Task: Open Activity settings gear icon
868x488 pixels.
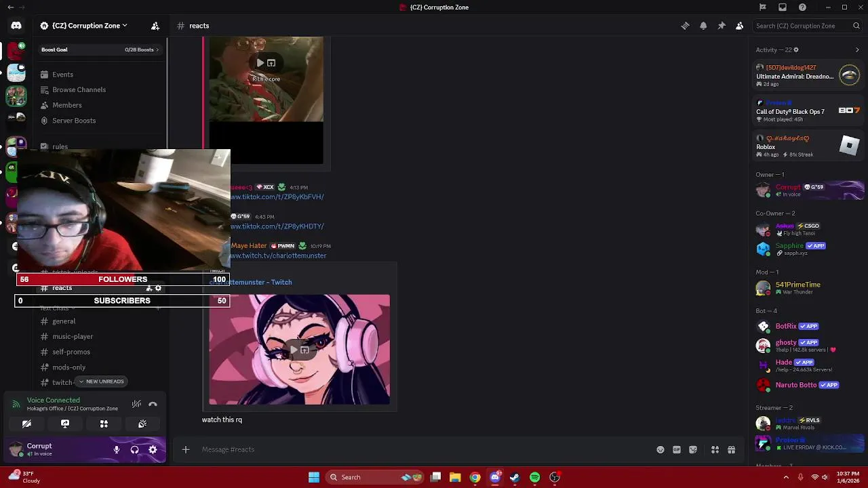Action: 796,49
